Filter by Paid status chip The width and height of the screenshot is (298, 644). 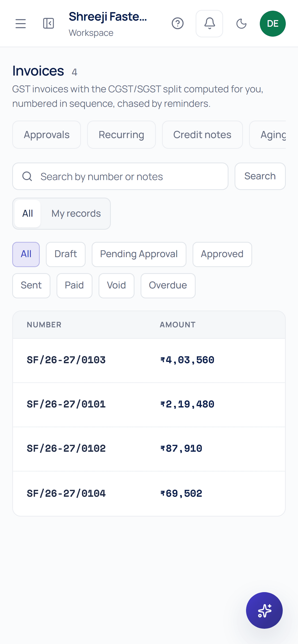coord(74,286)
